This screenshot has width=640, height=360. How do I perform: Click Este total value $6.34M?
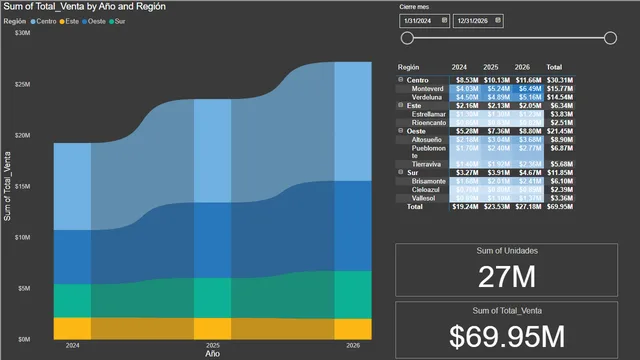click(x=562, y=106)
